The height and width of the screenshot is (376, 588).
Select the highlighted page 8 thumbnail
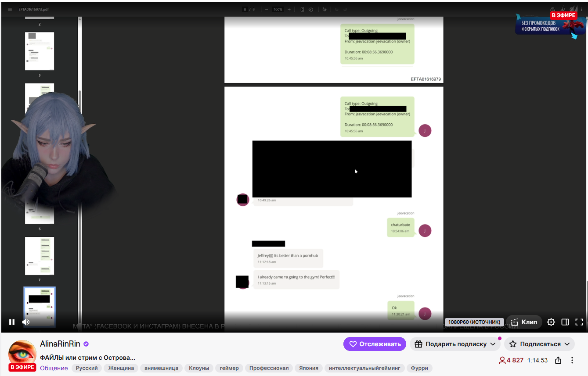tap(40, 307)
